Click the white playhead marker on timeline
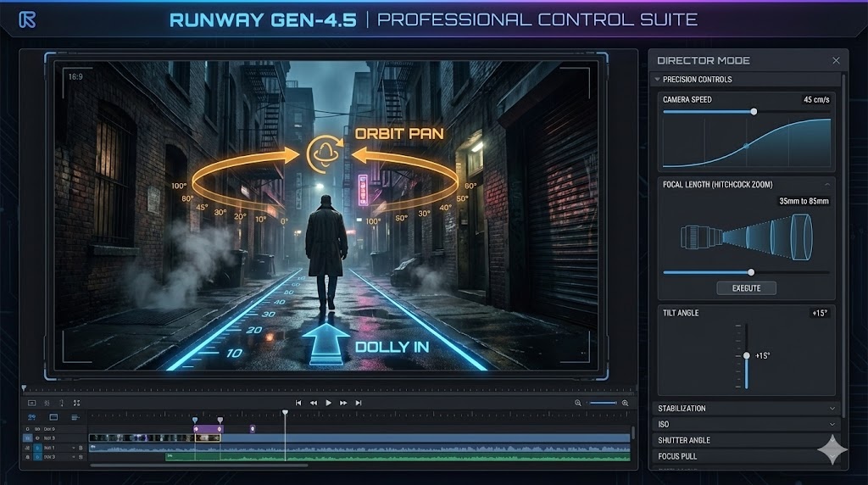868x485 pixels. tap(285, 413)
